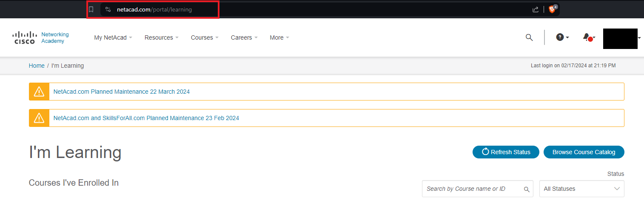Image resolution: width=644 pixels, height=204 pixels.
Task: Click warning icon of 22 March notice
Action: pyautogui.click(x=39, y=92)
